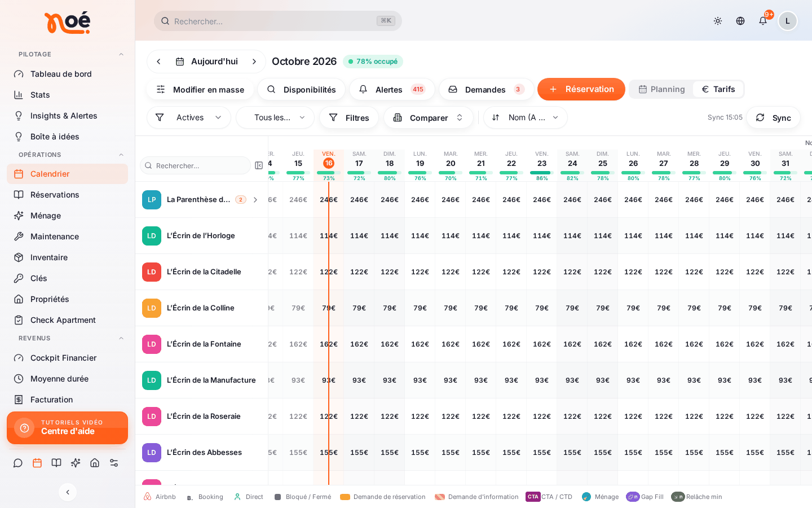Collapse the sidebar chevron button
The width and height of the screenshot is (812, 508).
[x=68, y=492]
